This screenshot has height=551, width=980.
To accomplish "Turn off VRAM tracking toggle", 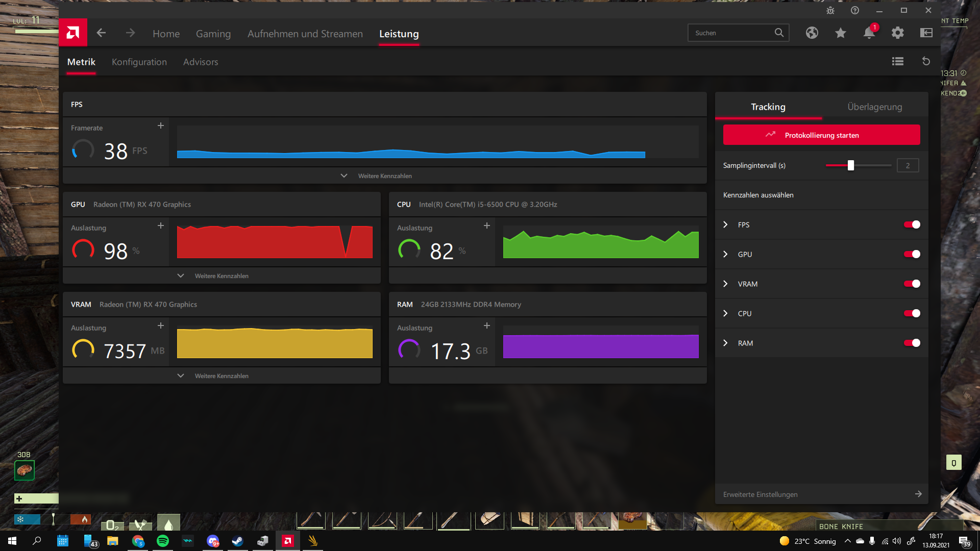I will [x=912, y=284].
